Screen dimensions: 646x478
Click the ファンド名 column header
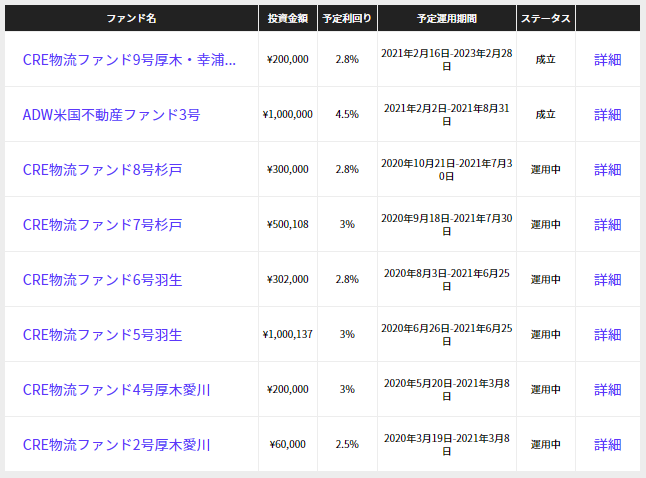(x=131, y=18)
